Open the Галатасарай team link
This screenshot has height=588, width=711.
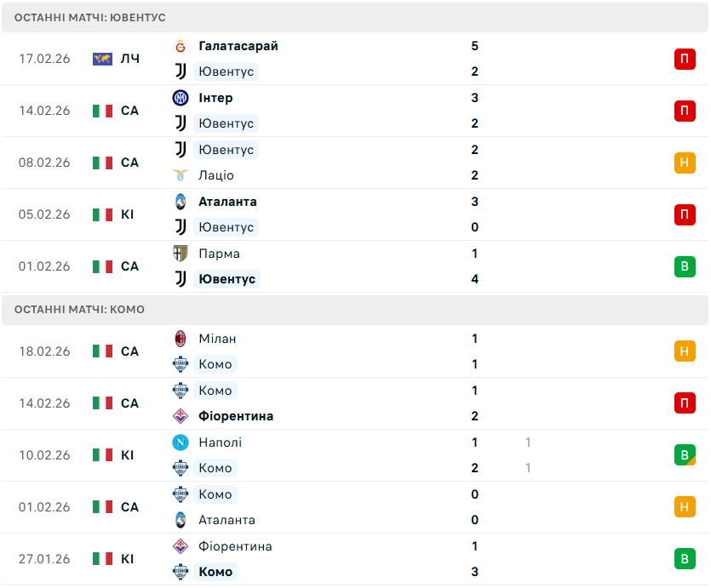238,46
